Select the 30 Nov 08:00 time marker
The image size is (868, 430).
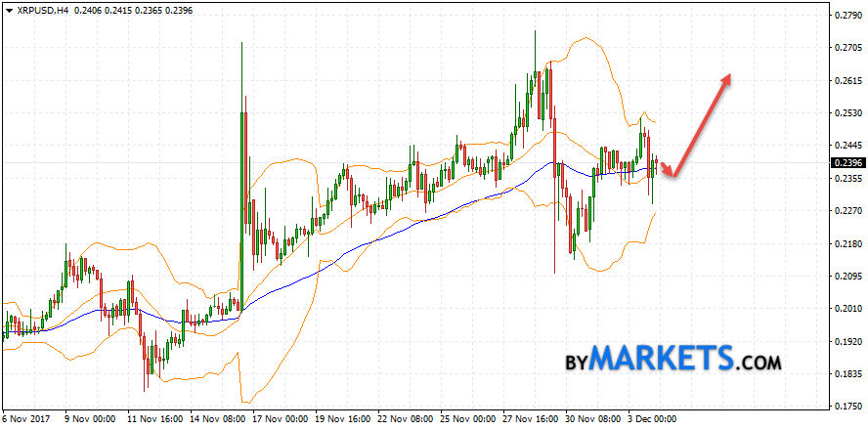tap(594, 420)
